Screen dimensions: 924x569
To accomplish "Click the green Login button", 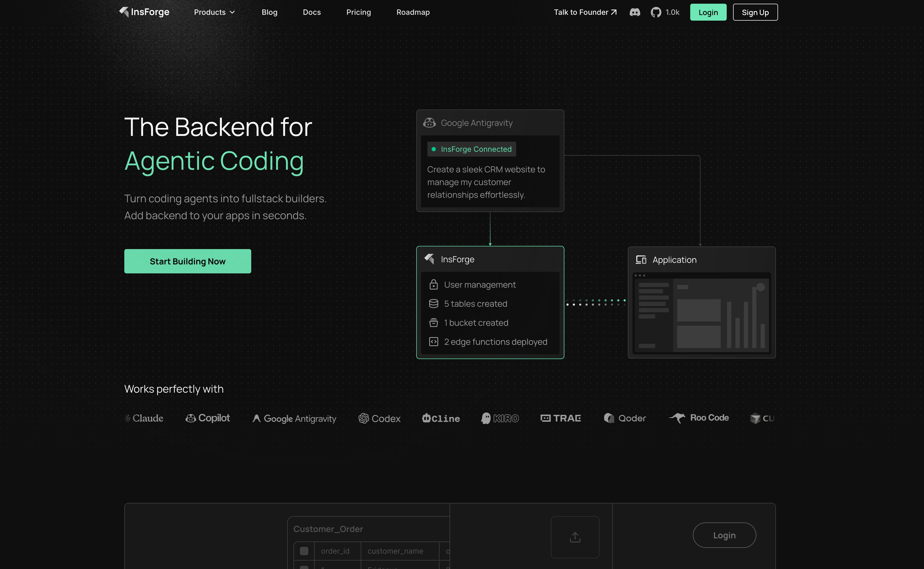I will [x=708, y=12].
